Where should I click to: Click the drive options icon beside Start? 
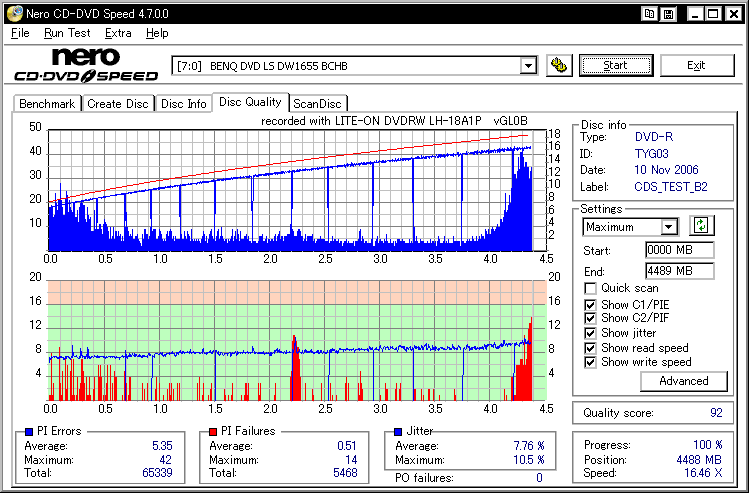click(x=559, y=65)
